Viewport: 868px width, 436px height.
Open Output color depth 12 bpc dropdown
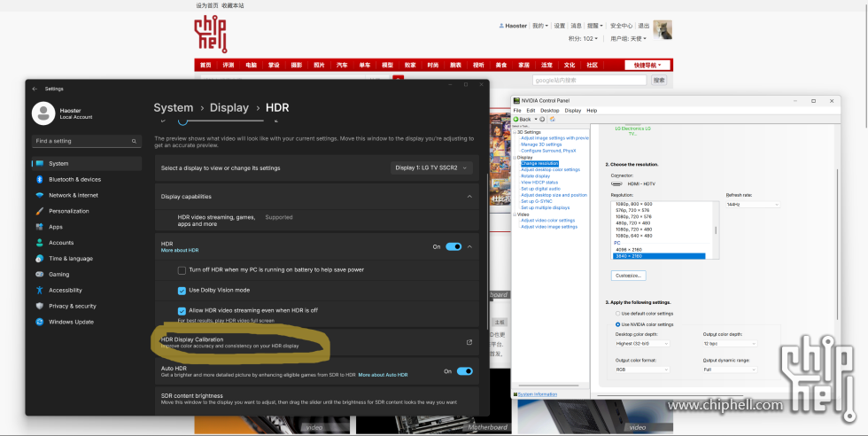pyautogui.click(x=730, y=344)
